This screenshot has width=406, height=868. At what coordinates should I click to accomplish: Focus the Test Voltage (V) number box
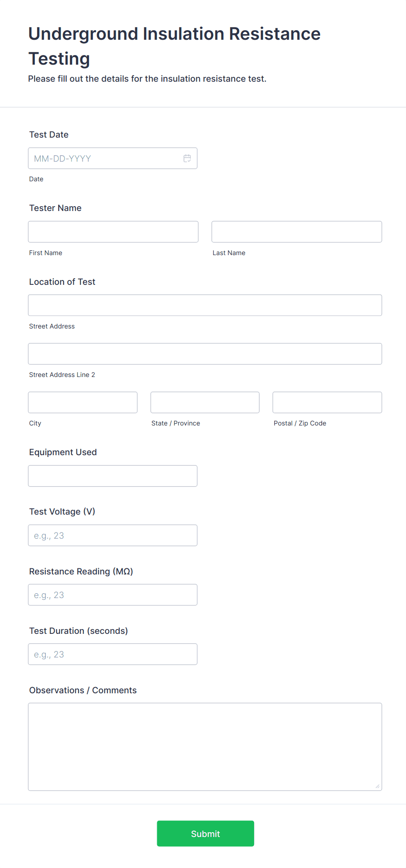(113, 535)
